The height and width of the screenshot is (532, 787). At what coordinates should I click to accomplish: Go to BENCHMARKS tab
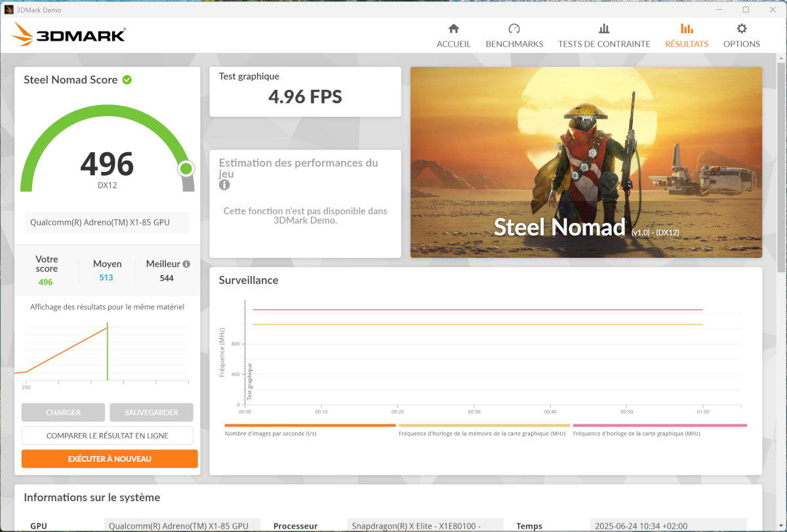514,44
